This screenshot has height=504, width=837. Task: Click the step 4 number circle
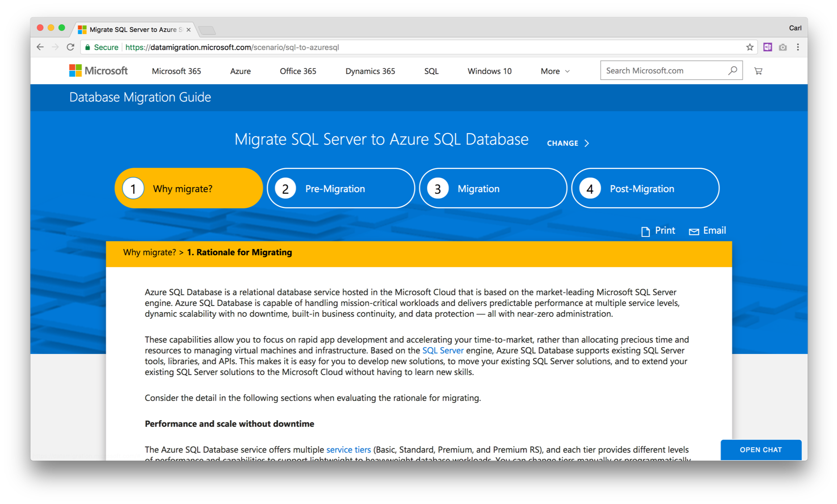[x=590, y=188]
